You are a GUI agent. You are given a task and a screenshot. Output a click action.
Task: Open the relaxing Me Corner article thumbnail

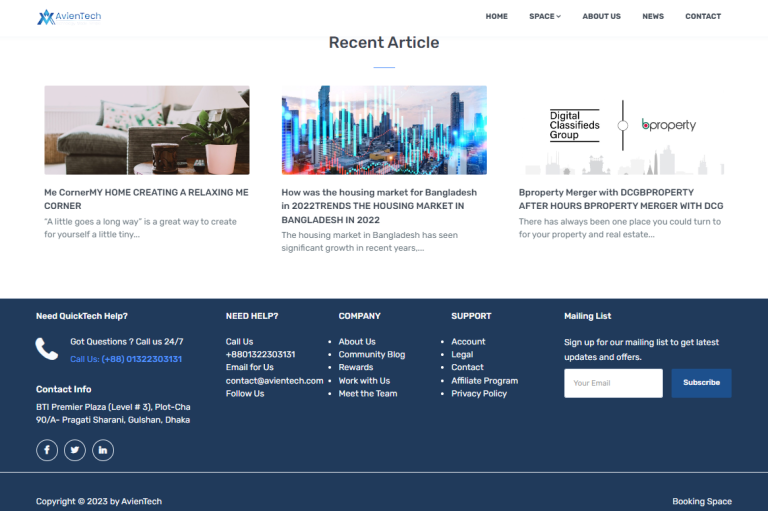[147, 130]
